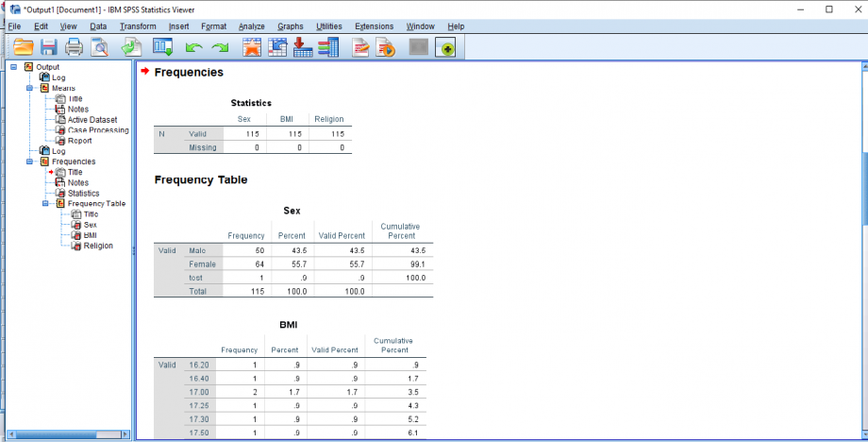Click the Open file folder icon
Screen dimensions: 868x442
point(23,47)
